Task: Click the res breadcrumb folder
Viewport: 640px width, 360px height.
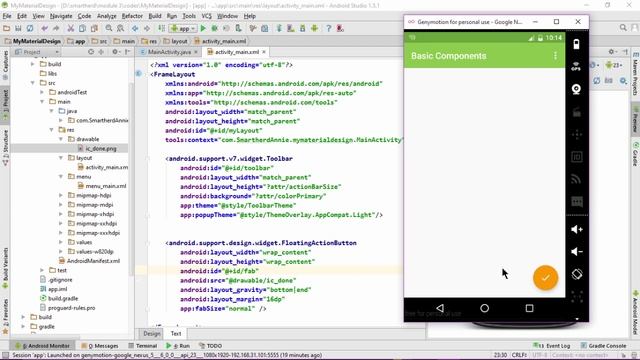Action: coord(149,41)
